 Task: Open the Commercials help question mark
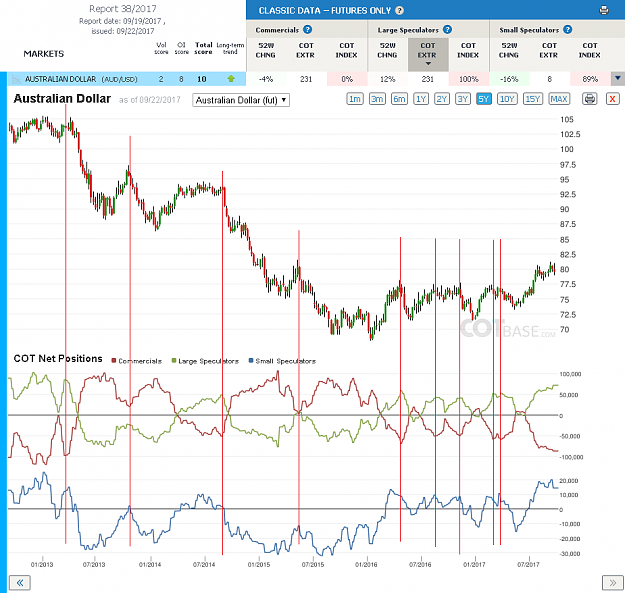tap(307, 29)
